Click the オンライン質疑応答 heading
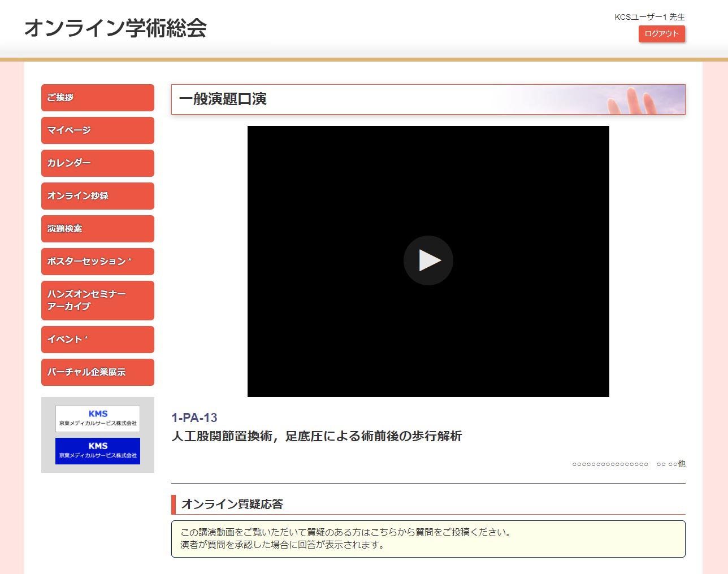728x574 pixels. pos(232,505)
